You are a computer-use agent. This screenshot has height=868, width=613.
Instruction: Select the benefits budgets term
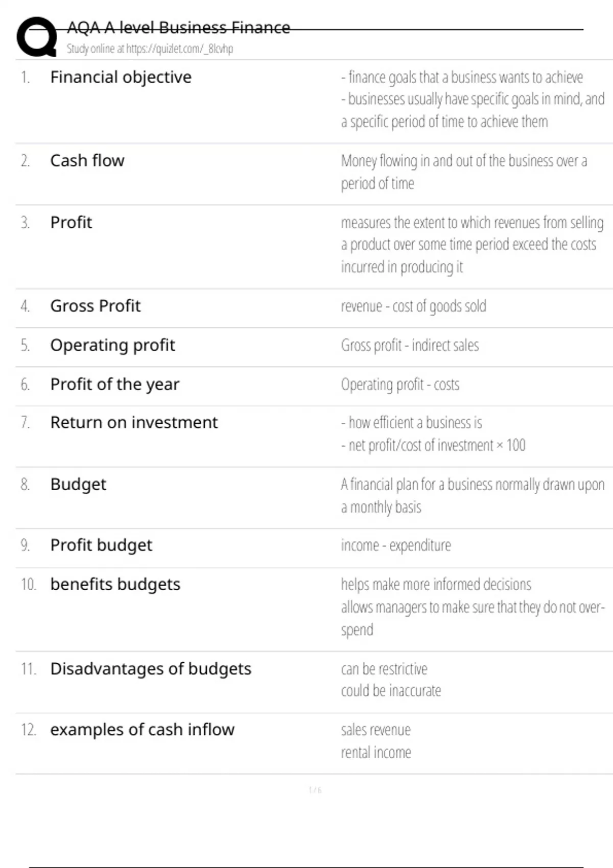115,584
